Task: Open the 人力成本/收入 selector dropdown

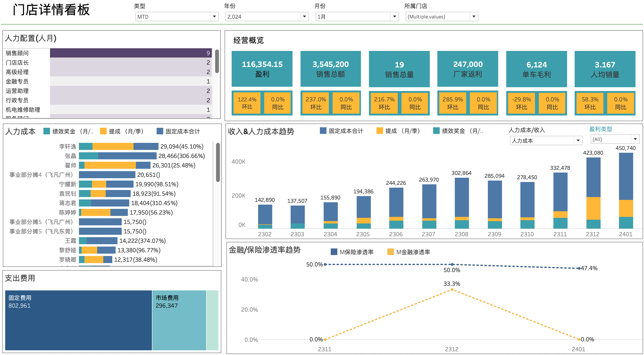Action: [x=578, y=141]
